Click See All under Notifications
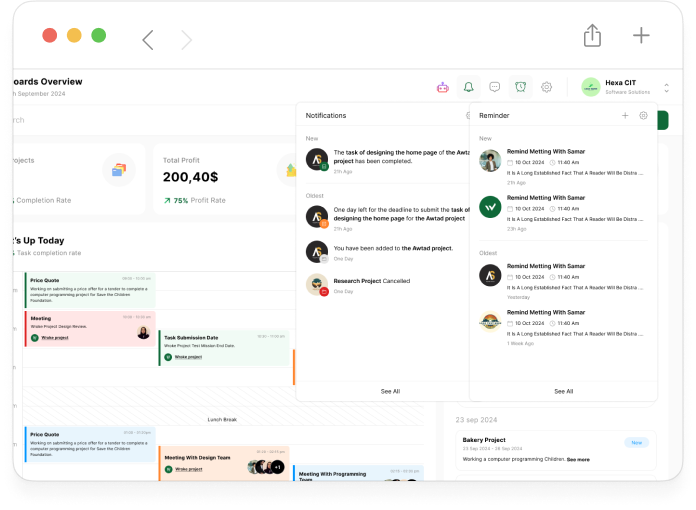 tap(390, 391)
